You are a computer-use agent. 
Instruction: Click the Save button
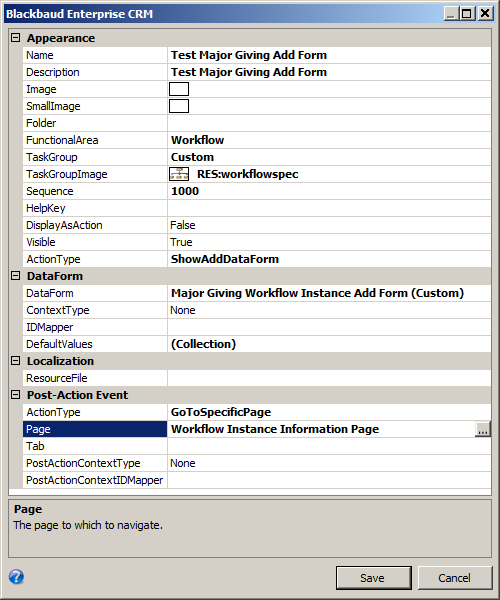(x=374, y=578)
